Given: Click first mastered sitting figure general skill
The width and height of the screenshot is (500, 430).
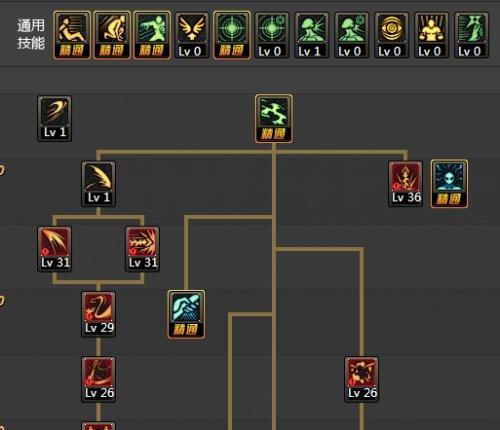Looking at the screenshot, I should pos(72,35).
